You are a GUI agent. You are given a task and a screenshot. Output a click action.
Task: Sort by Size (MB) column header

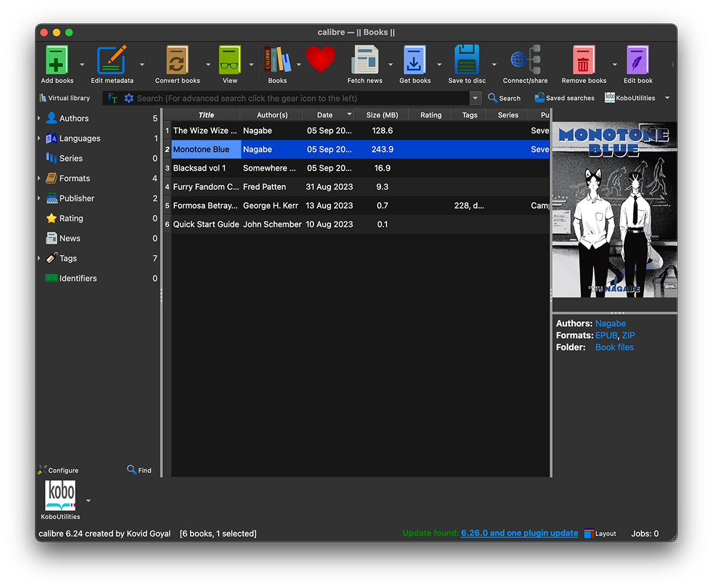[x=382, y=115]
